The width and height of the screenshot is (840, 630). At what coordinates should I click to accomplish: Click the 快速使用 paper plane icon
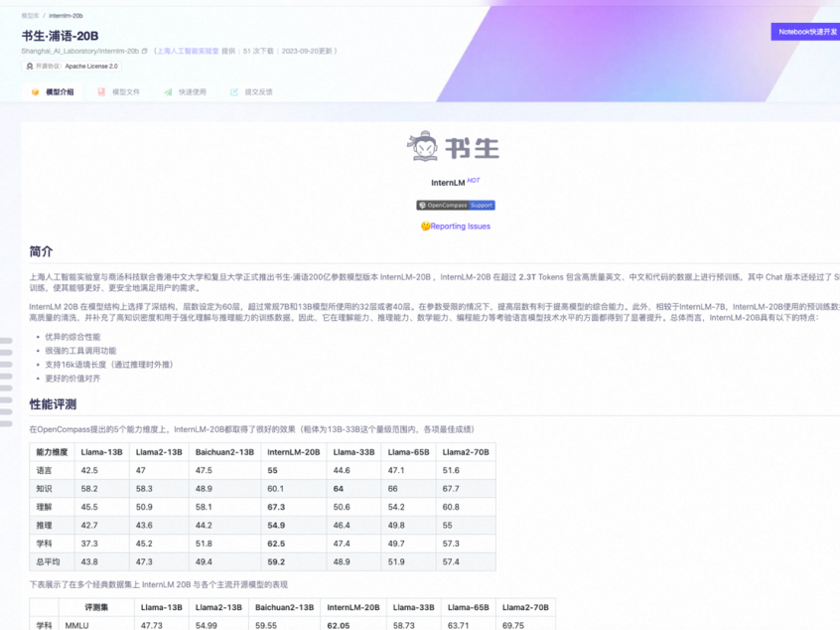(168, 92)
